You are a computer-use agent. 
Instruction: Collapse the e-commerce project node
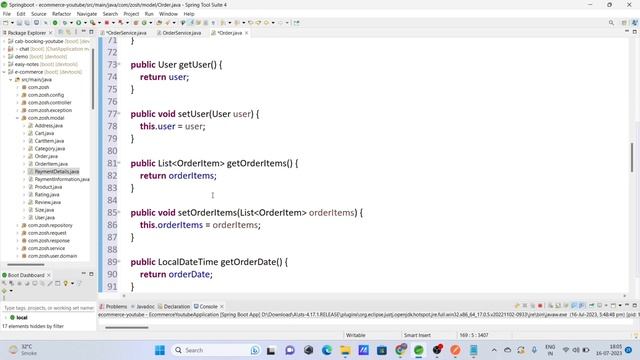[x=4, y=72]
